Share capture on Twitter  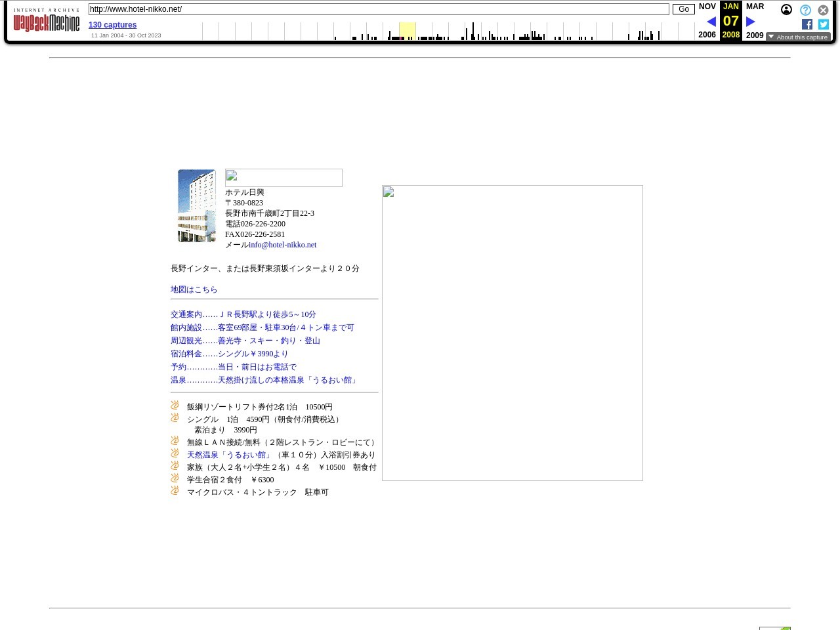pyautogui.click(x=824, y=24)
